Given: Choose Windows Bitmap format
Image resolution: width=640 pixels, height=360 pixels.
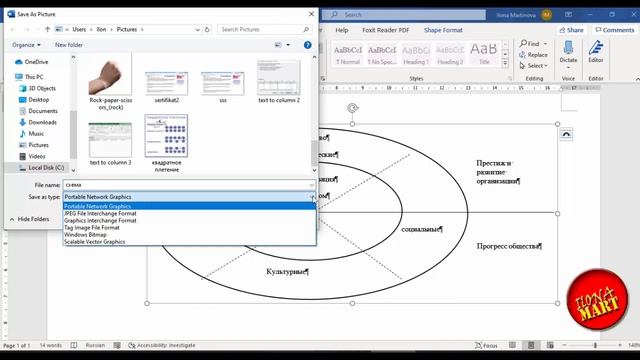Looking at the screenshot, I should [x=189, y=235].
